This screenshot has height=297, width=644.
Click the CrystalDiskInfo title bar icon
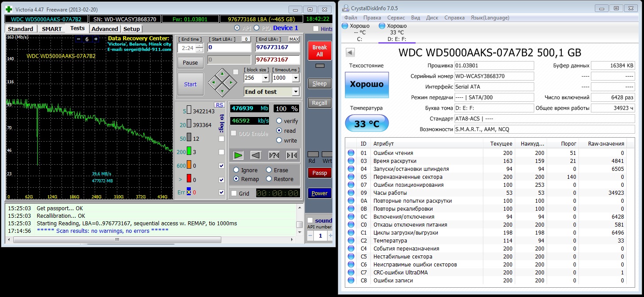coord(345,8)
